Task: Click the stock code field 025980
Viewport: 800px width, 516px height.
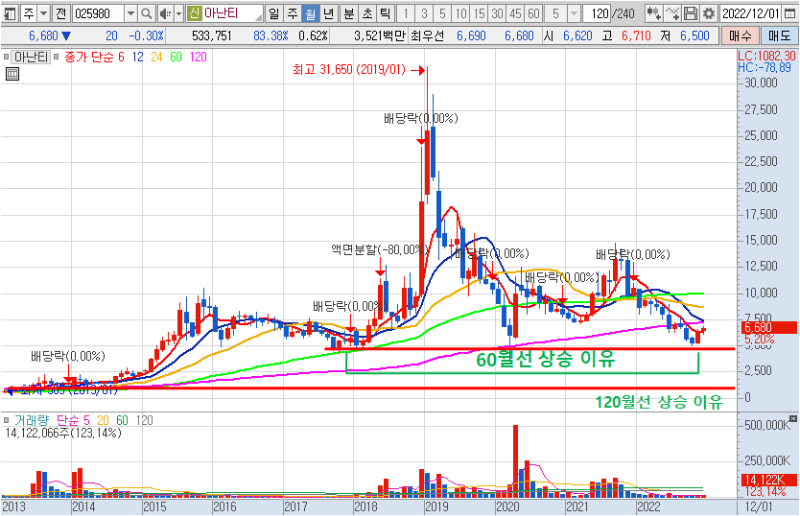Action: pos(98,13)
